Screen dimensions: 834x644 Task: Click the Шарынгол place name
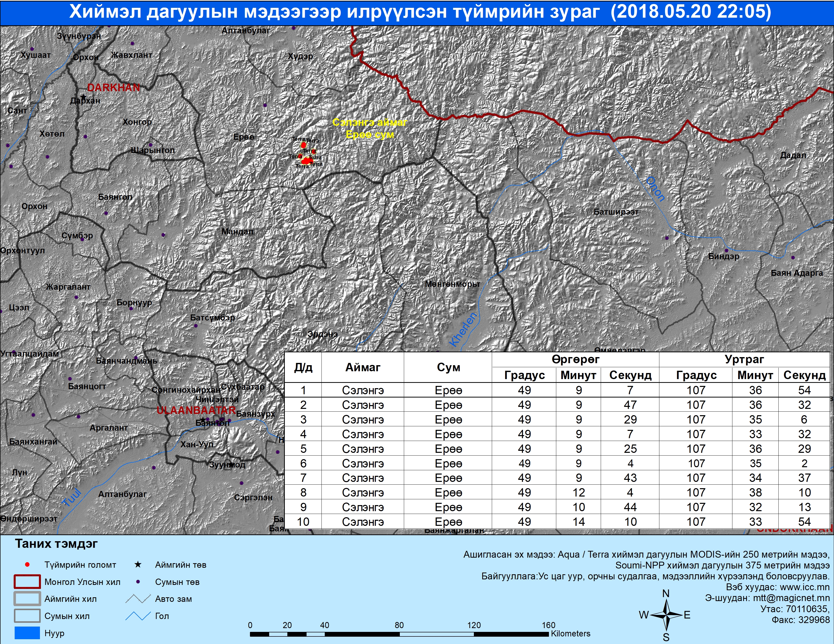click(x=153, y=150)
